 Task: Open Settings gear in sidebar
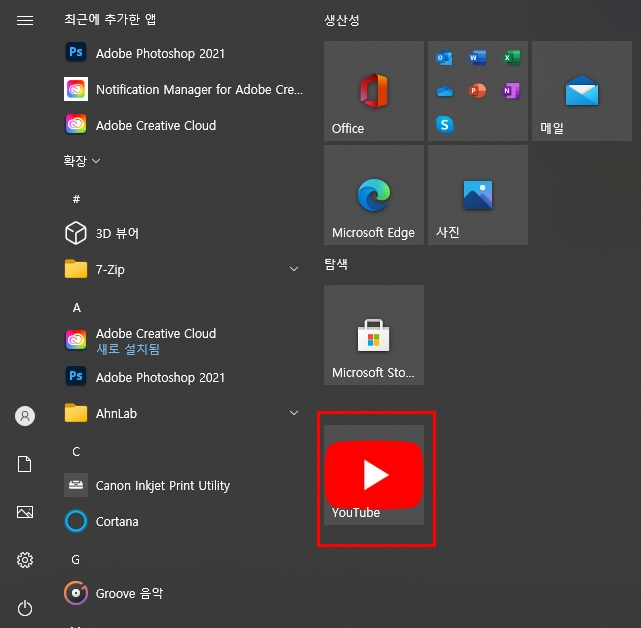25,560
